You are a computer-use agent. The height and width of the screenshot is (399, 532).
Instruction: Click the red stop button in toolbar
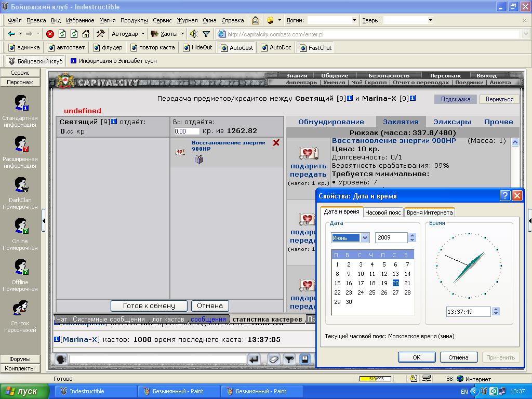pos(50,34)
